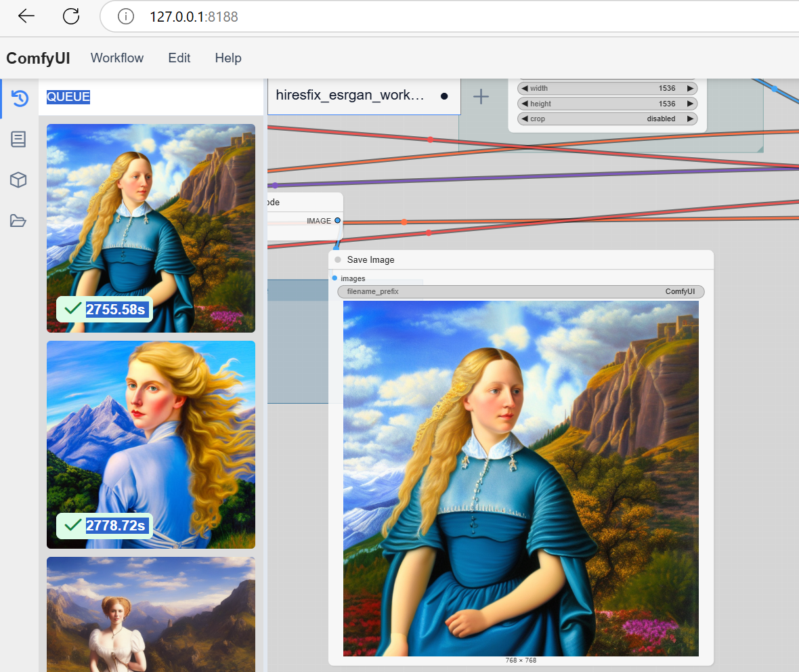Click the unsaved dot on workflow tab

pyautogui.click(x=444, y=96)
